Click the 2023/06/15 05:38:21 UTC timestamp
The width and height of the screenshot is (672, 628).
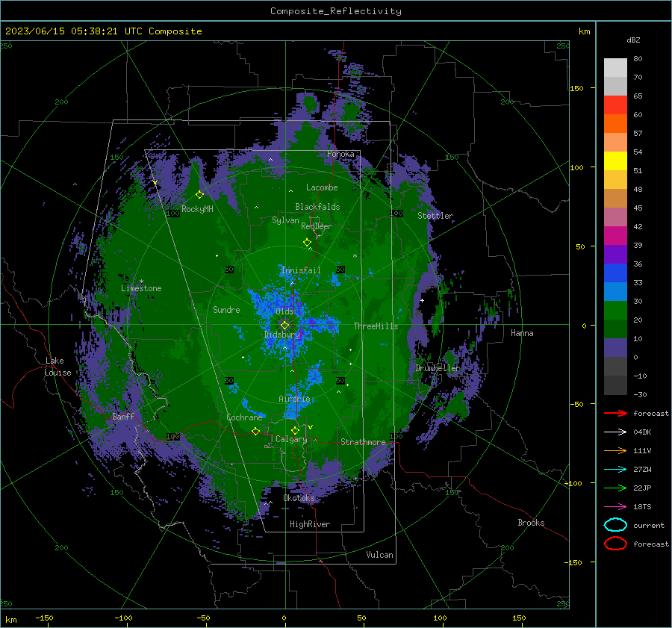(x=73, y=31)
